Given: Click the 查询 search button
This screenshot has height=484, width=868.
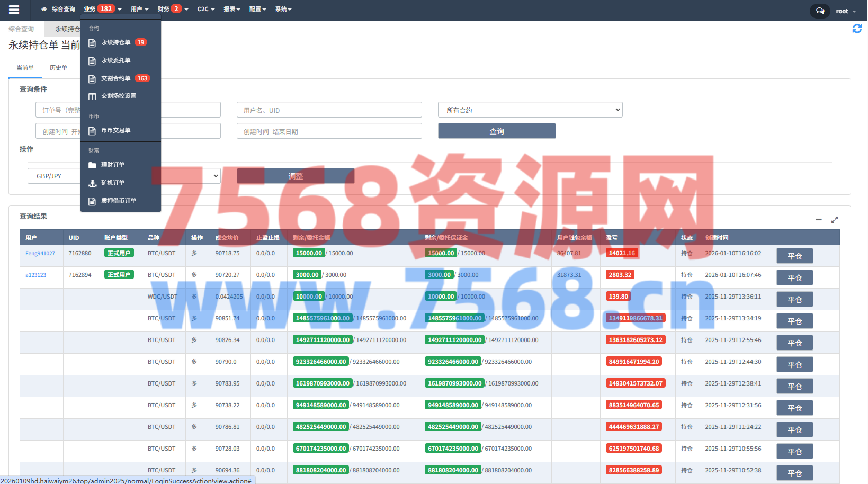Looking at the screenshot, I should coord(496,131).
